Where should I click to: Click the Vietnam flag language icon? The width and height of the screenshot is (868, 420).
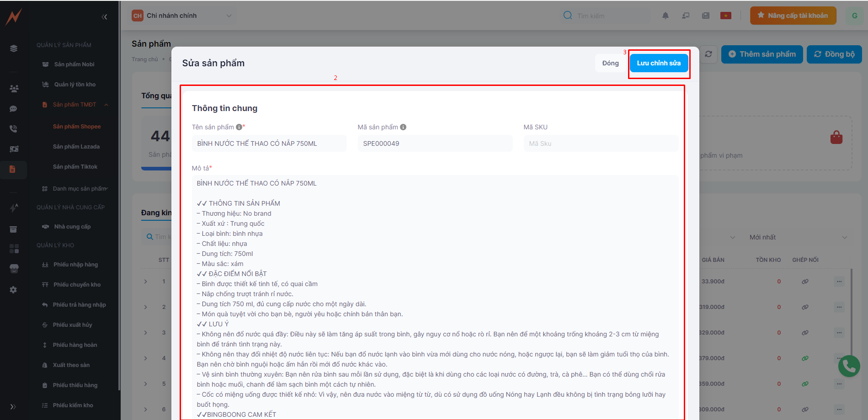(x=725, y=16)
